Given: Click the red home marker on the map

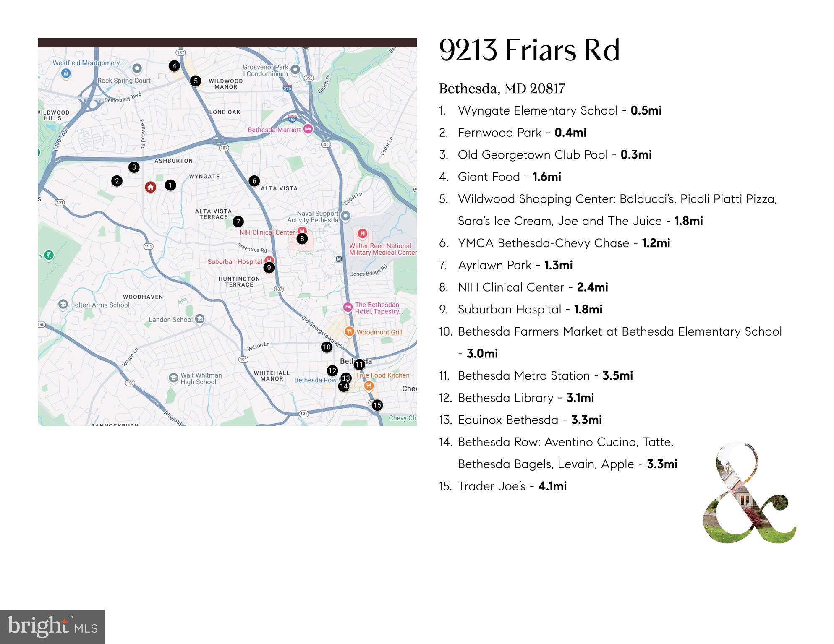Looking at the screenshot, I should click(x=150, y=187).
